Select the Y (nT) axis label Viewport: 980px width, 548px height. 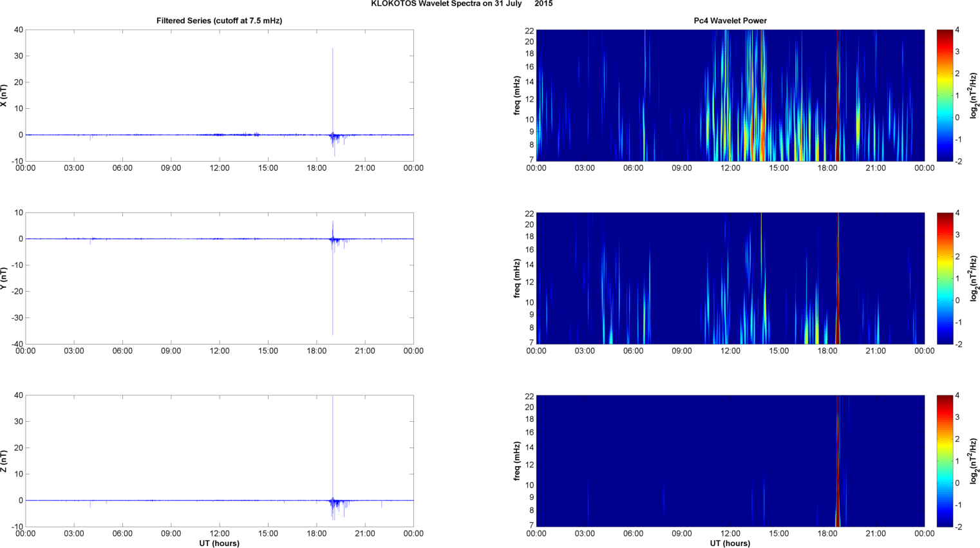coord(4,278)
